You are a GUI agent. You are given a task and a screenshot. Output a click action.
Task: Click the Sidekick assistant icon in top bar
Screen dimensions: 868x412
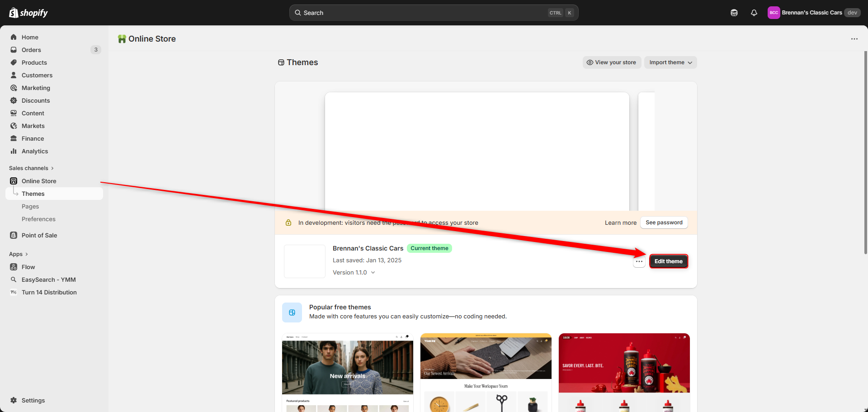(x=734, y=13)
